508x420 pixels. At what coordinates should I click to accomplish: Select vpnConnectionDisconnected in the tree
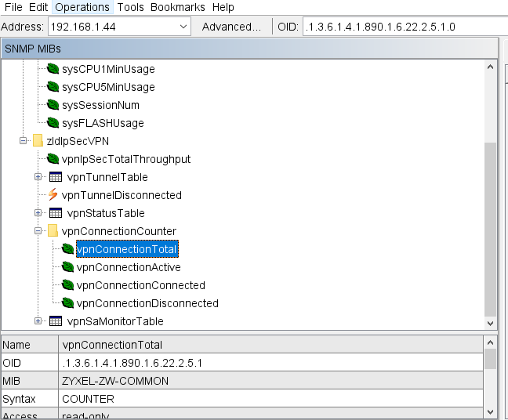tap(147, 303)
